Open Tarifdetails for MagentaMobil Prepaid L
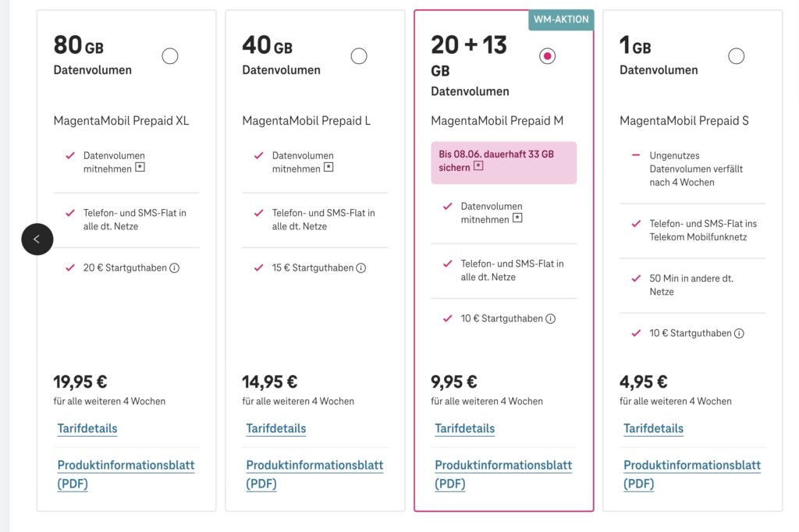Viewport: 799px width, 532px height. click(276, 428)
